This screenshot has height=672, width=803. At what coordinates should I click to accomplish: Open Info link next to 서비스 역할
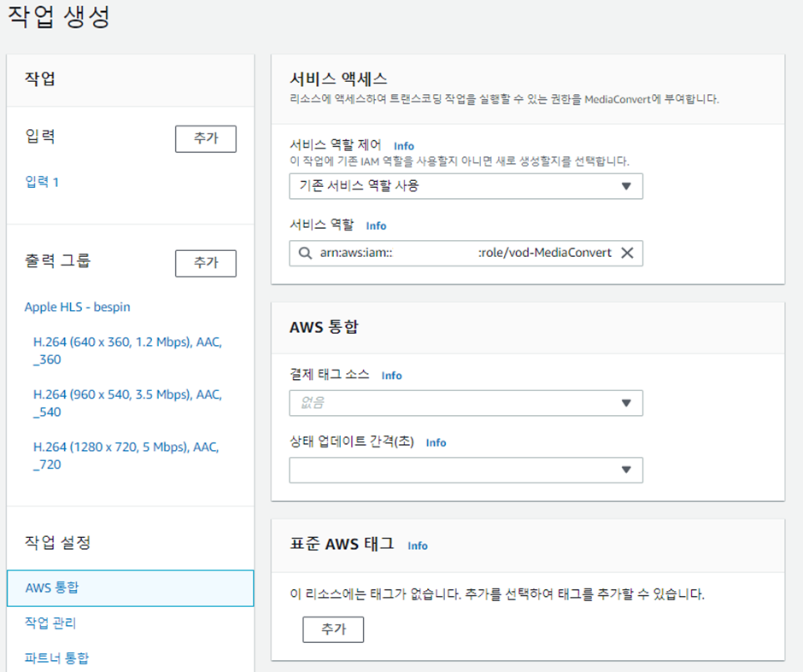[x=376, y=225]
